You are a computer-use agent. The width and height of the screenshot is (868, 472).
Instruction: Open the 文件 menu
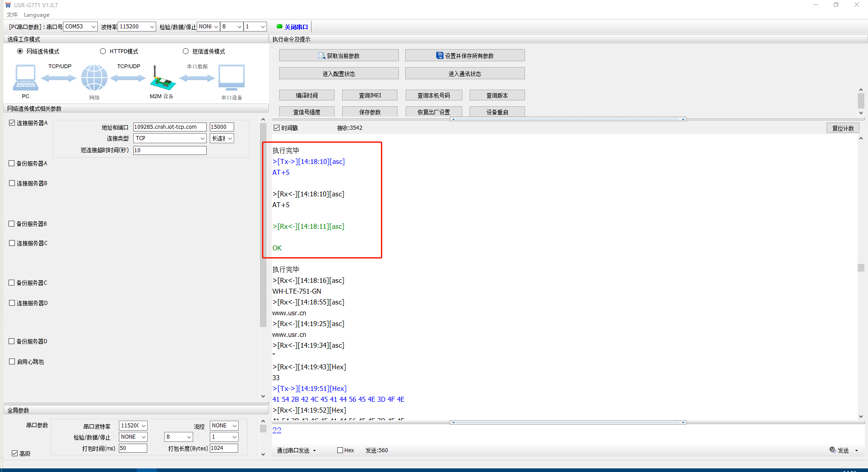[12, 15]
